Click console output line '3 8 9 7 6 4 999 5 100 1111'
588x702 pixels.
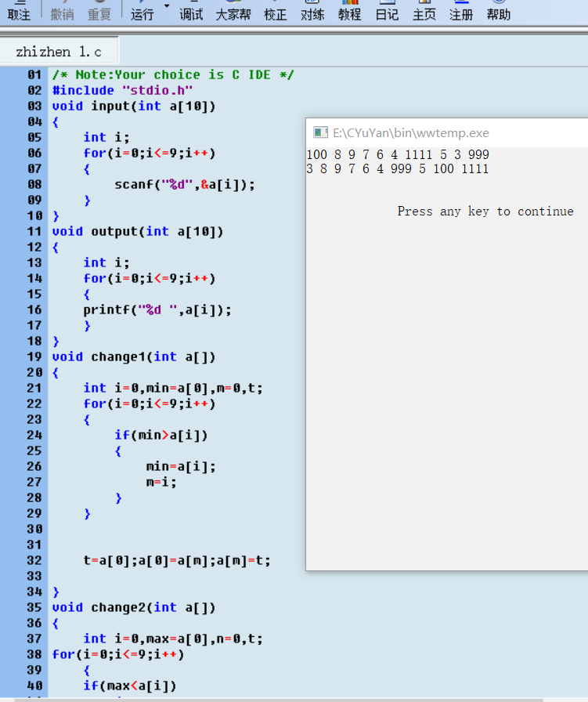(398, 168)
